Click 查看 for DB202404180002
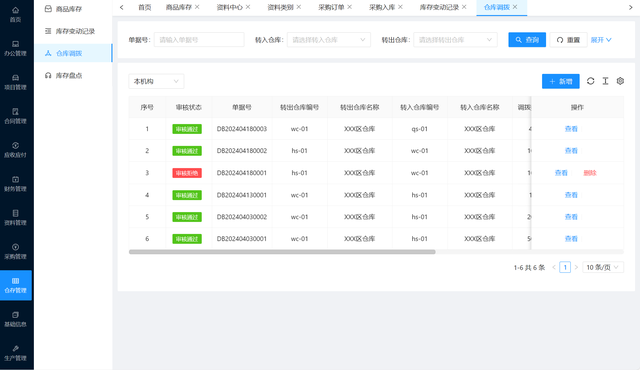Viewport: 640px width, 370px height. point(571,151)
